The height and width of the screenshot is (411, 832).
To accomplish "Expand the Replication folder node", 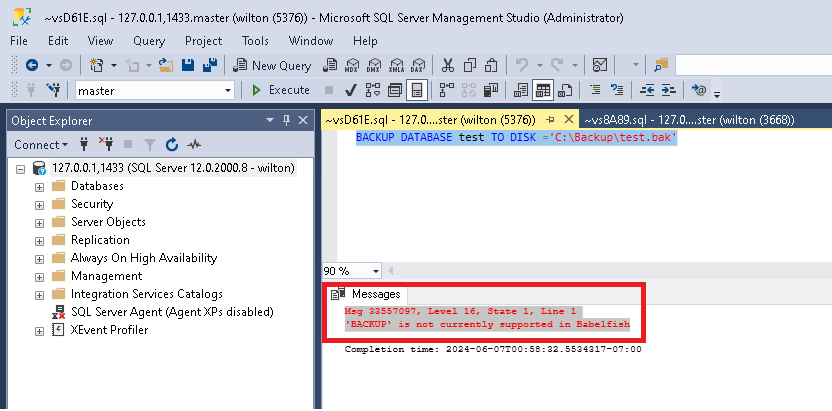I will click(x=39, y=241).
